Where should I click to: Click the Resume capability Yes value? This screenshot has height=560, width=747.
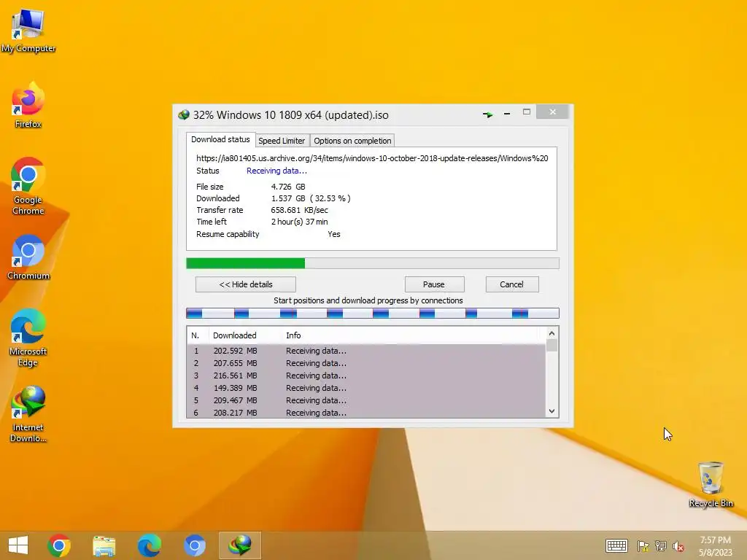pos(334,234)
